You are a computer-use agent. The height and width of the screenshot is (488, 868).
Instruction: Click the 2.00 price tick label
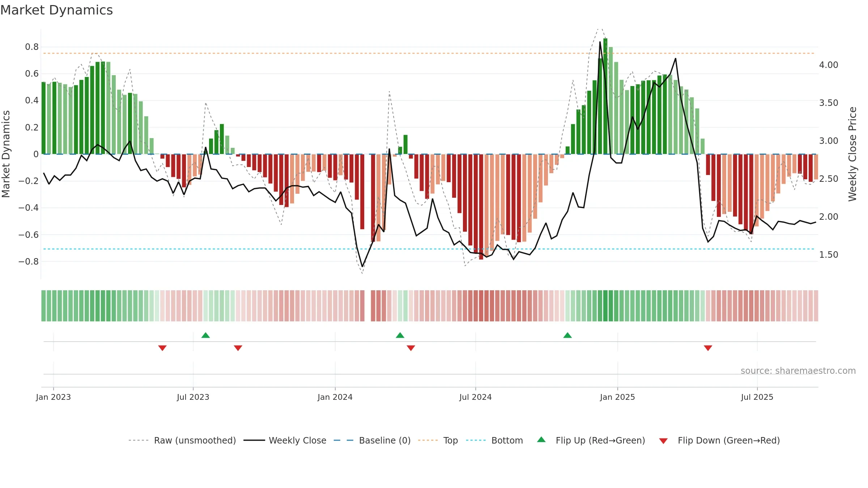pos(829,217)
